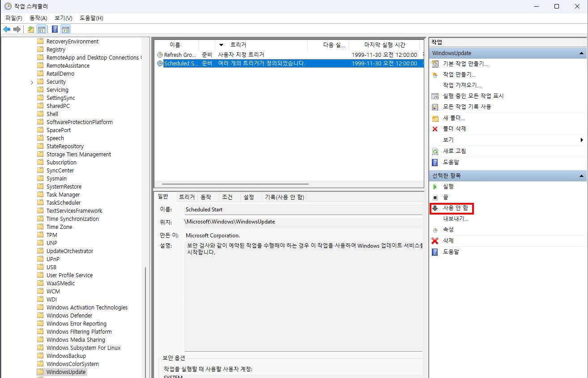Screen dimensions: 588x378
Task: Switch to the 트리거 tab
Action: (187, 197)
